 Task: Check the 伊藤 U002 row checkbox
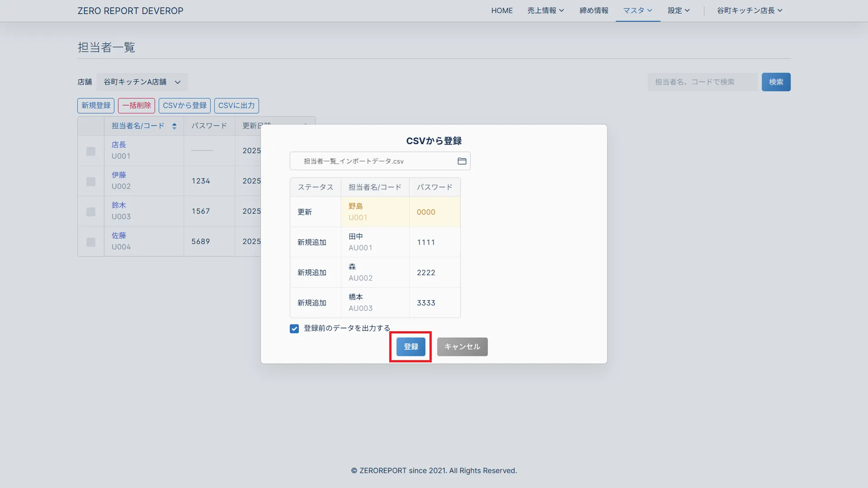(91, 182)
